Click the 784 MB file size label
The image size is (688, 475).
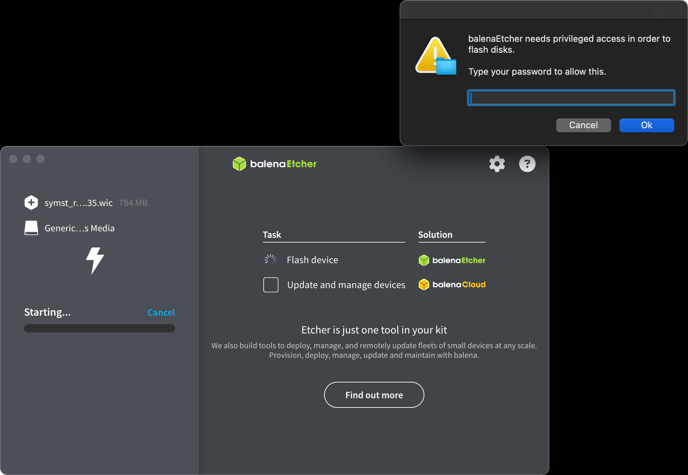click(133, 203)
